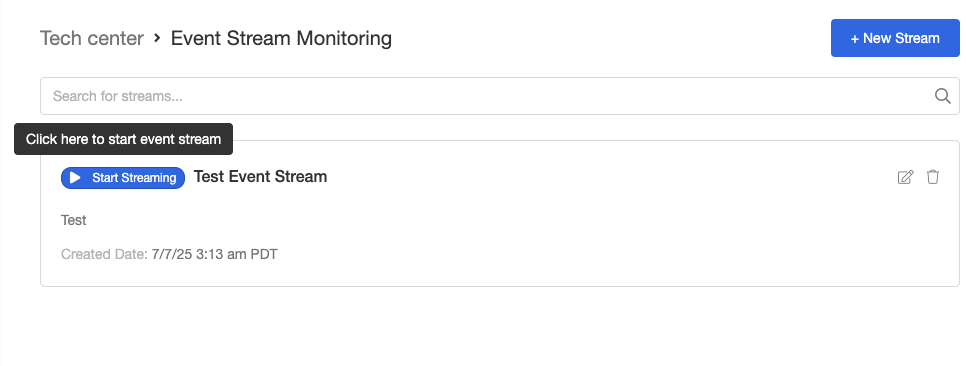Select empty area of Test Event Stream card
The width and height of the screenshot is (966, 366).
pos(554,234)
